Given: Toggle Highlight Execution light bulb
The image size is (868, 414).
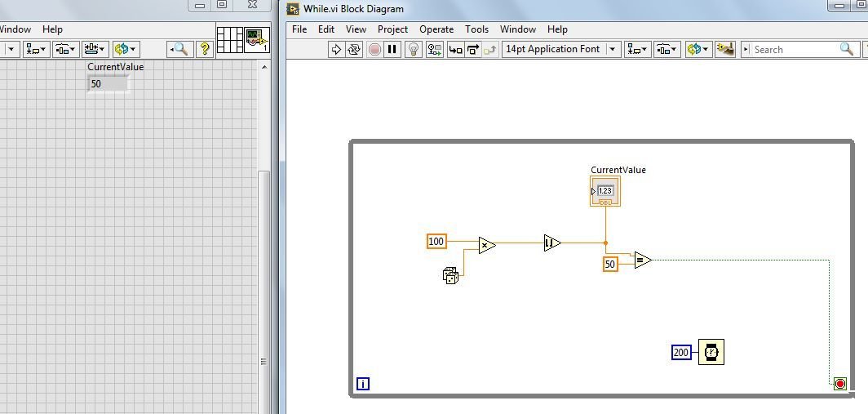Looking at the screenshot, I should pos(413,49).
